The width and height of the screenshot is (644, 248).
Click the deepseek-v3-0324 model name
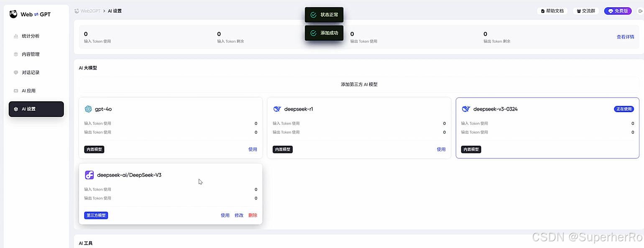(496, 109)
